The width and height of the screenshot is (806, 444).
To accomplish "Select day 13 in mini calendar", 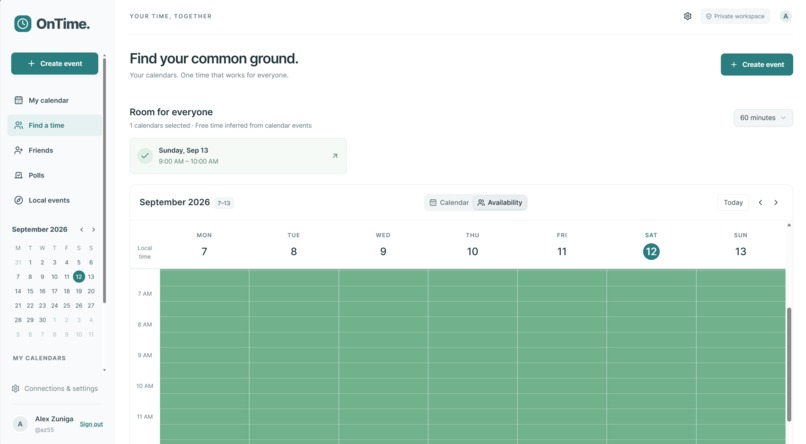I will click(x=91, y=277).
